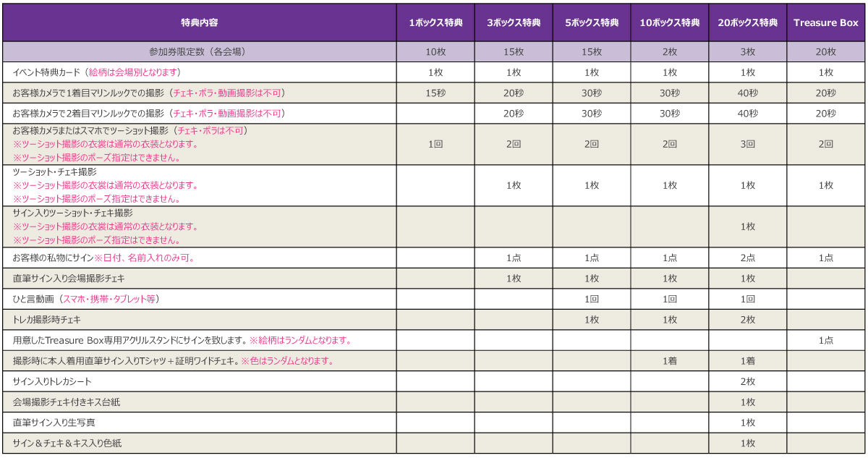Click the 5ボックス特典 column header
This screenshot has height=458, width=868.
pyautogui.click(x=592, y=22)
